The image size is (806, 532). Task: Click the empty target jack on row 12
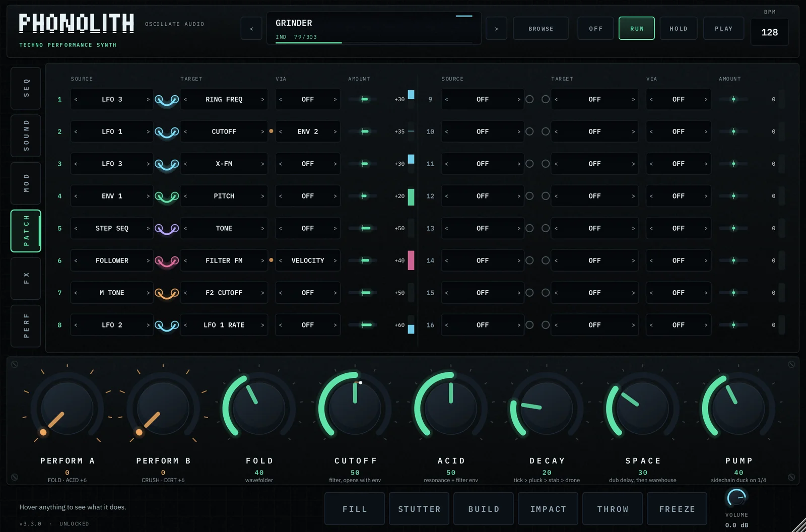[546, 196]
